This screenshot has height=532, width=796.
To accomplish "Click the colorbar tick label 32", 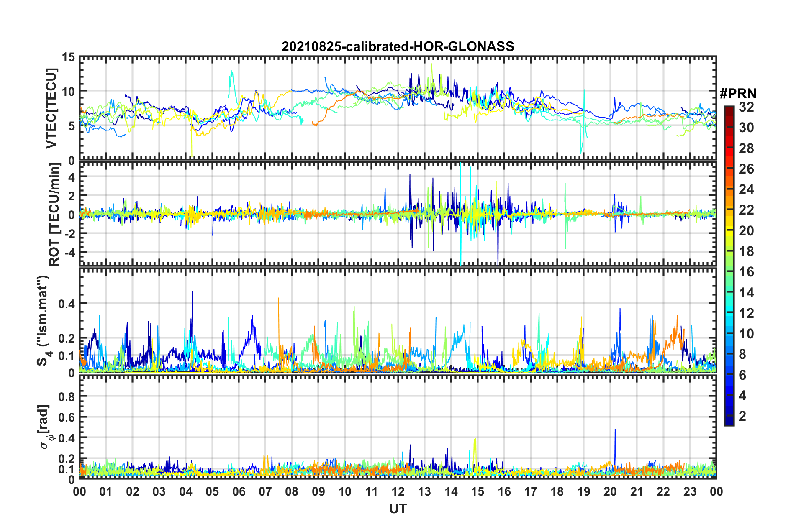I will pos(746,107).
